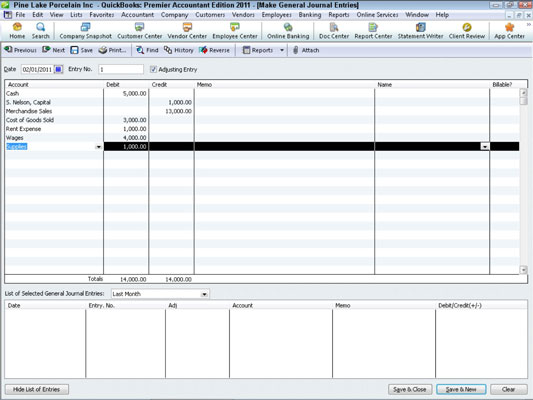533x400 pixels.
Task: Click the Save & Close button
Action: click(x=410, y=389)
